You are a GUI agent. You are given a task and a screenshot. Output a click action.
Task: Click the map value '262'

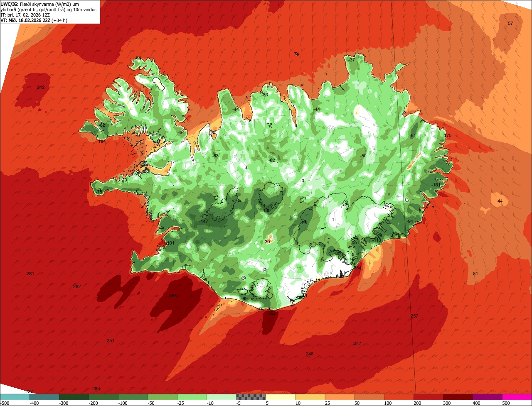pyautogui.click(x=77, y=286)
